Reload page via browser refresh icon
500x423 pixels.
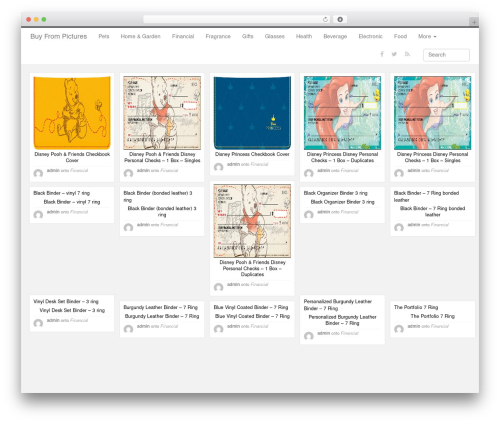[x=325, y=19]
